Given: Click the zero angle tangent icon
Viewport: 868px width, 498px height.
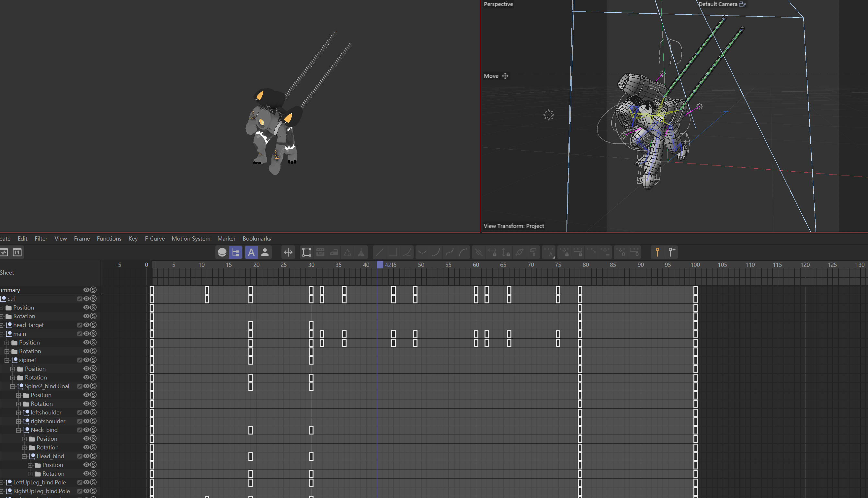Looking at the screenshot, I should 621,253.
